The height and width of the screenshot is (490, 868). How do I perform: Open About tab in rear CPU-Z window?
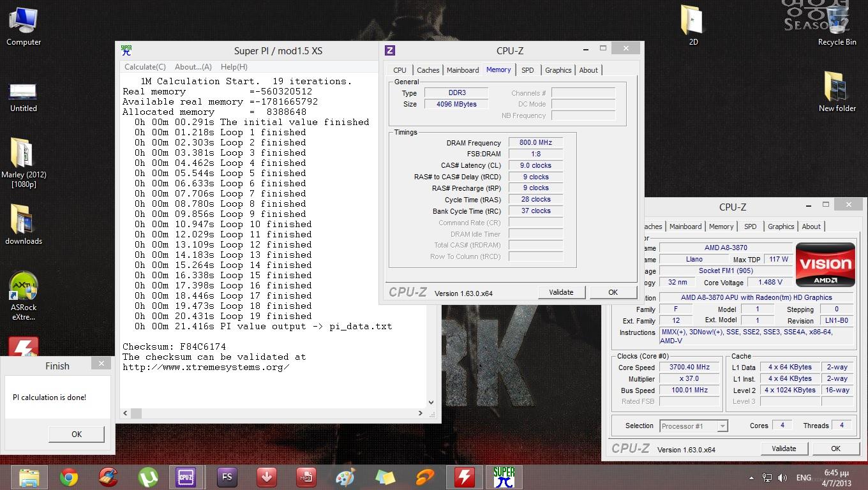click(811, 226)
